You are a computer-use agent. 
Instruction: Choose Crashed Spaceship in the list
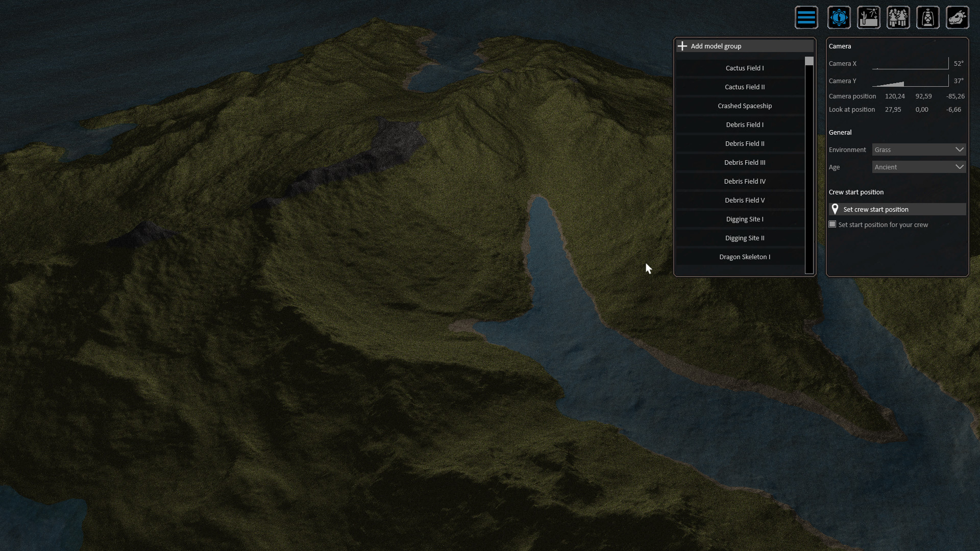coord(745,106)
